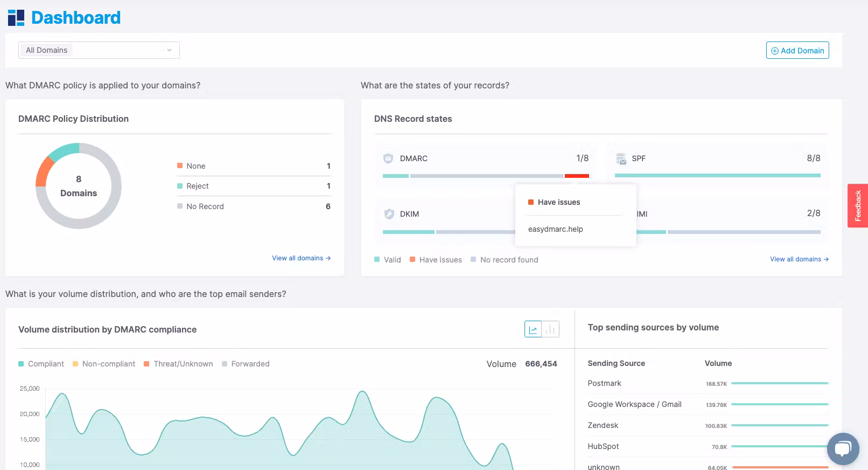This screenshot has width=868, height=470.
Task: Click the plus icon in Add Domain
Action: 775,51
